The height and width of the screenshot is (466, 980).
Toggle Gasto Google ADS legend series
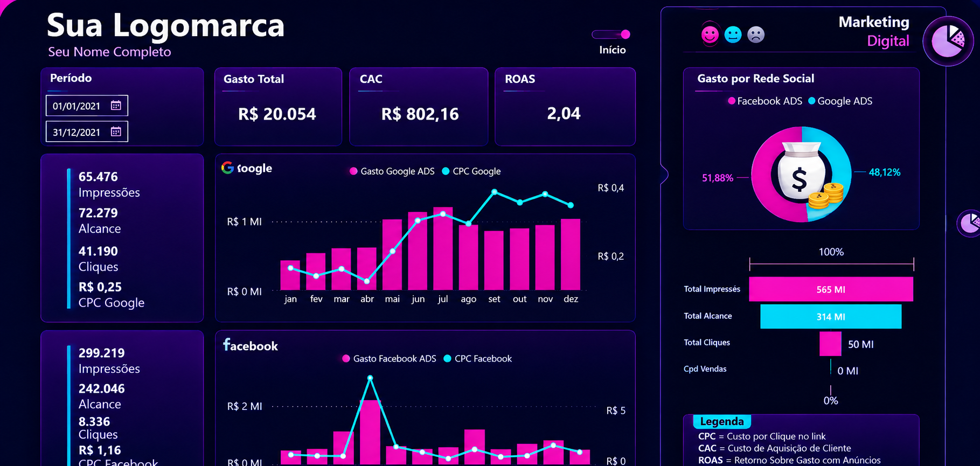coord(392,171)
